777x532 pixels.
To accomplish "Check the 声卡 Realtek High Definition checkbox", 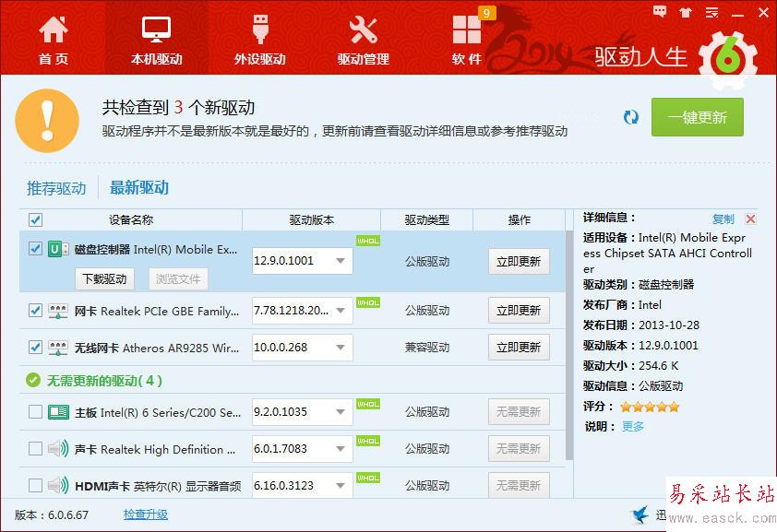I will [35, 448].
